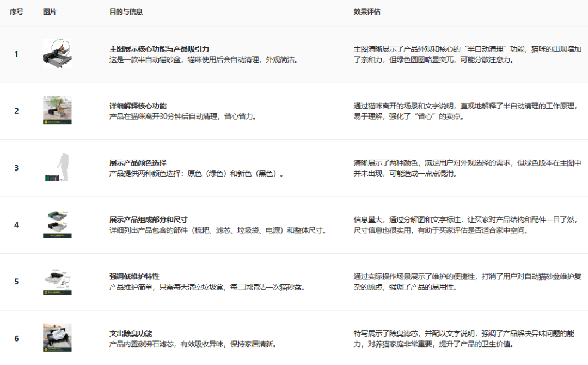Open the thumbnail image in row 5
Screen dimensions: 588x365
57,281
